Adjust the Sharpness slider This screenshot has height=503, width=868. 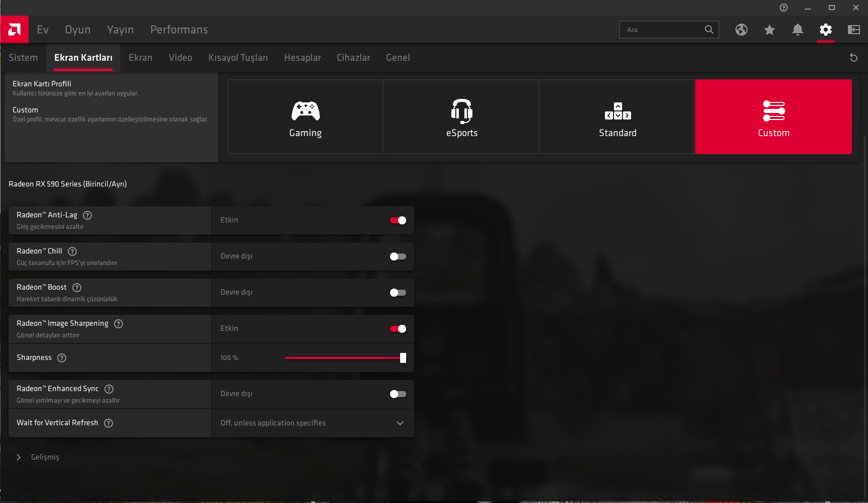345,358
